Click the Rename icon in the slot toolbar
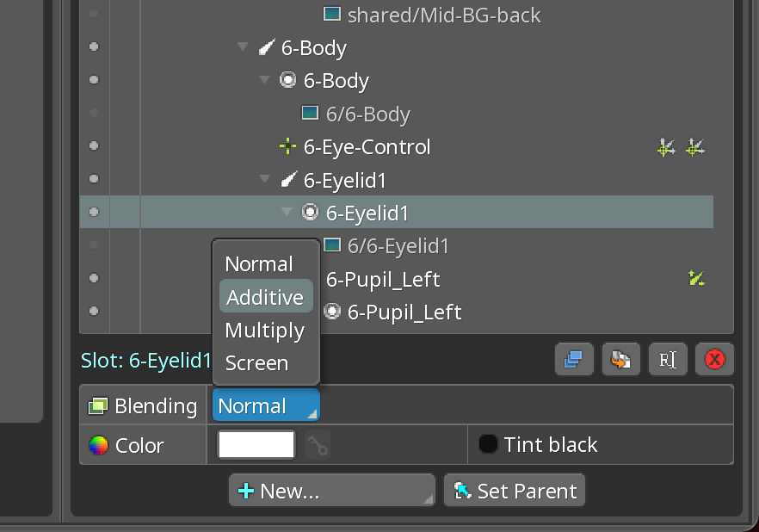759x532 pixels. click(x=668, y=359)
